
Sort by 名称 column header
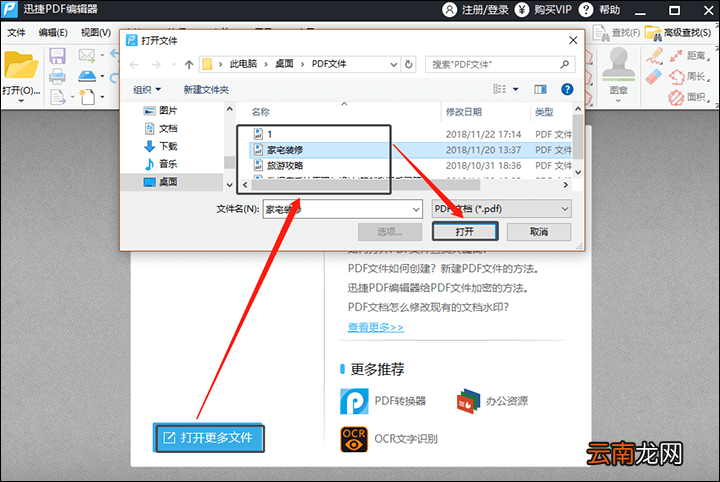261,112
